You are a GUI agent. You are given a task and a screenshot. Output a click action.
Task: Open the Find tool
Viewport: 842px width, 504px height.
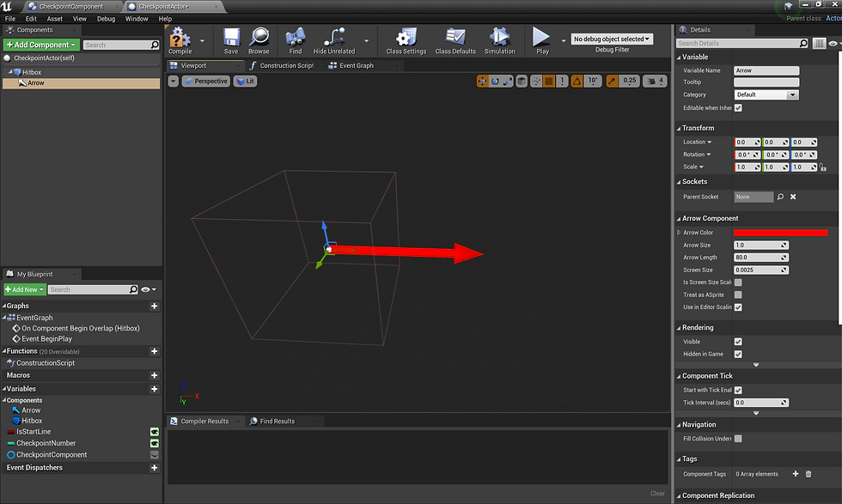tap(296, 41)
